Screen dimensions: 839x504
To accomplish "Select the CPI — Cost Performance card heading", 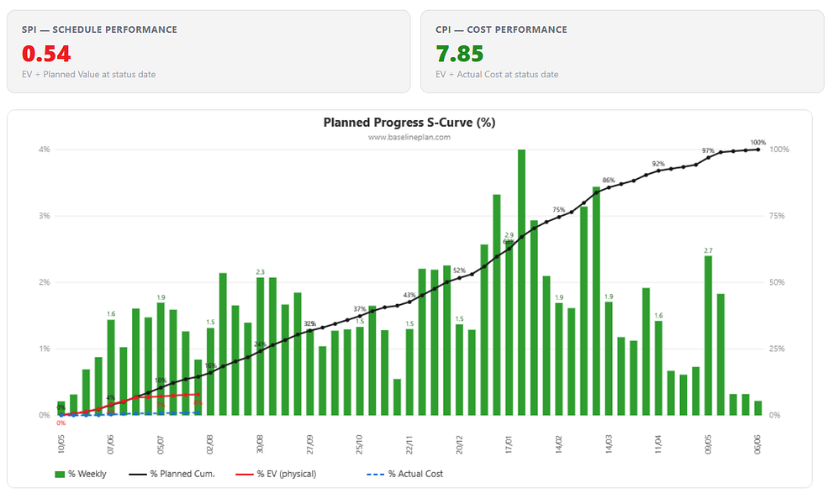I will point(501,30).
